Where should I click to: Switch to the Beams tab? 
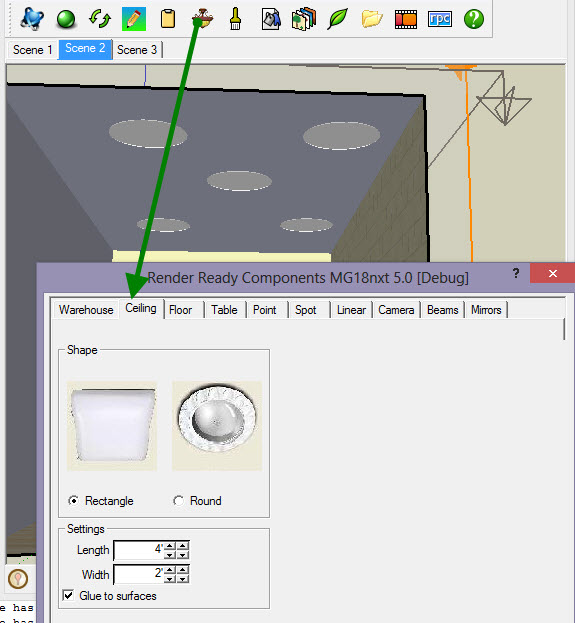click(x=443, y=310)
